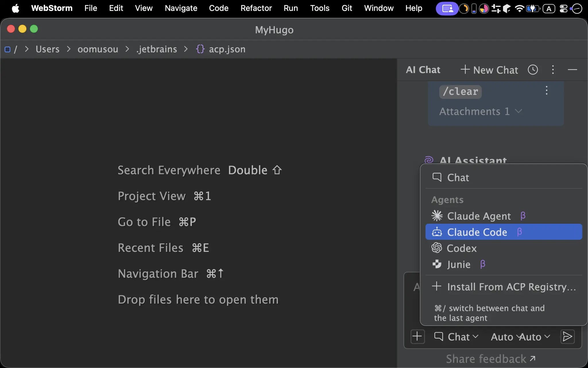Click the send message arrow icon

pyautogui.click(x=567, y=337)
